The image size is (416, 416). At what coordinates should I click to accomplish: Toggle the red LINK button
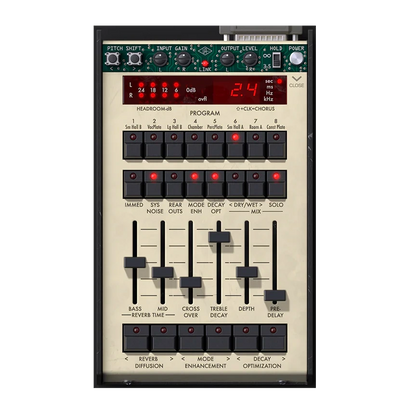click(x=205, y=63)
